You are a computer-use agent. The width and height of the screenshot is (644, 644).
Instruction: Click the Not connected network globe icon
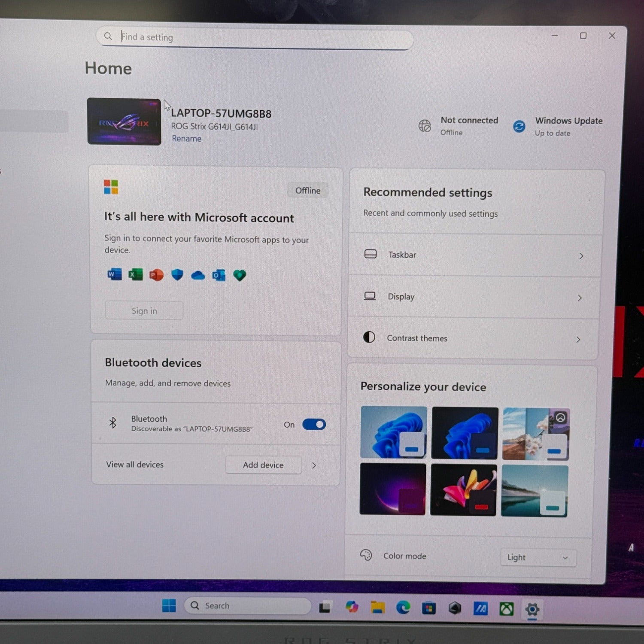(x=425, y=126)
